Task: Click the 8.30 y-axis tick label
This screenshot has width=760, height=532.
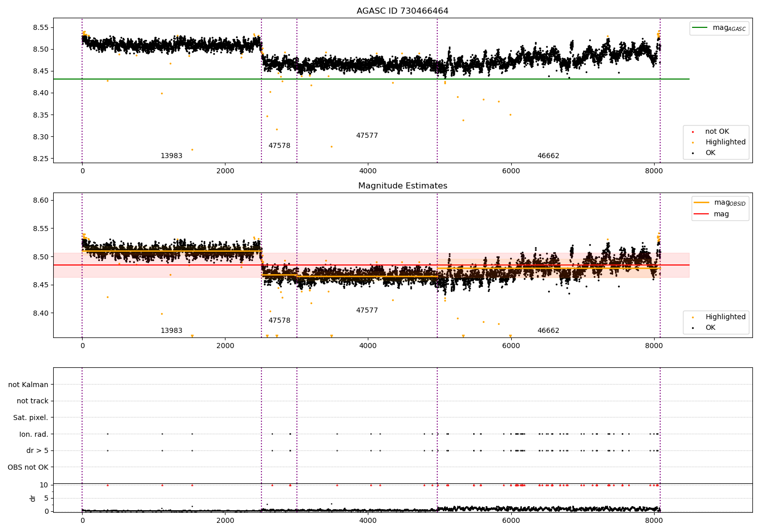Action: [40, 137]
